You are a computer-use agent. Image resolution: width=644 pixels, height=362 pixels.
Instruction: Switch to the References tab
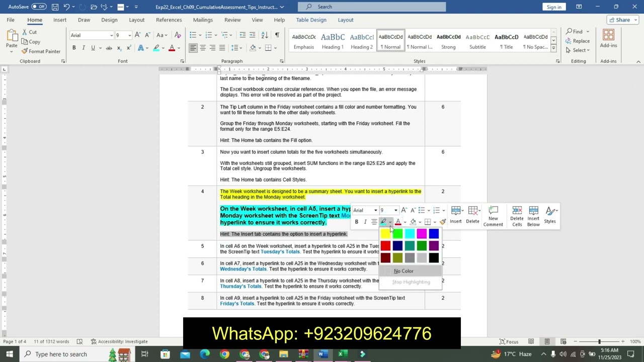169,20
